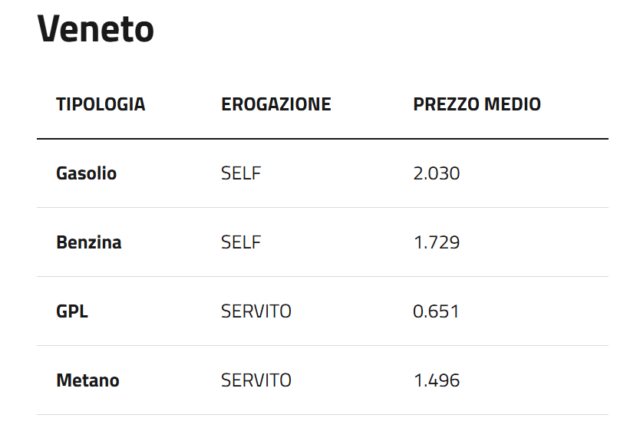
Task: Click the GPL price 0.651
Action: click(x=436, y=311)
